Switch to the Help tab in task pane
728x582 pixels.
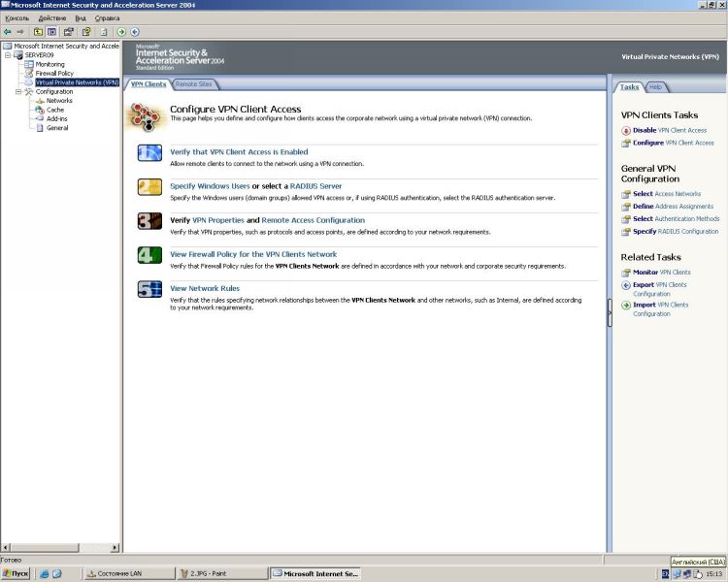tap(655, 87)
